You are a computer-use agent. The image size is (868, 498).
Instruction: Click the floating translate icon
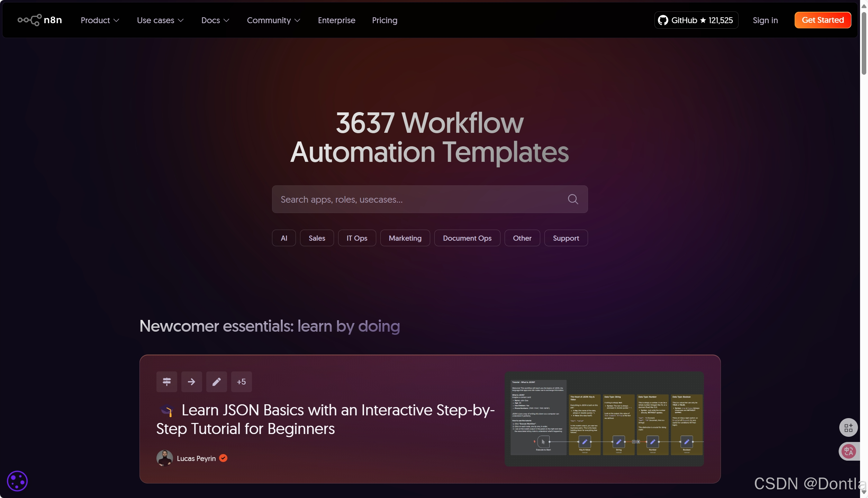pyautogui.click(x=848, y=451)
